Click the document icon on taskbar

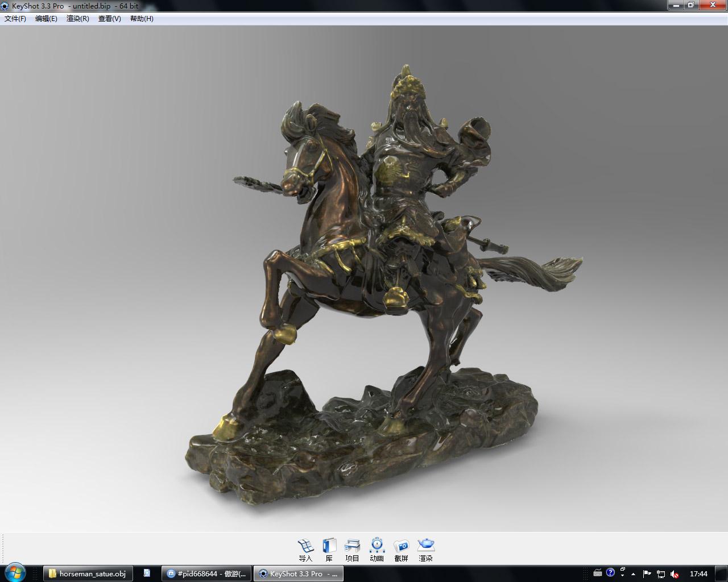tap(147, 573)
